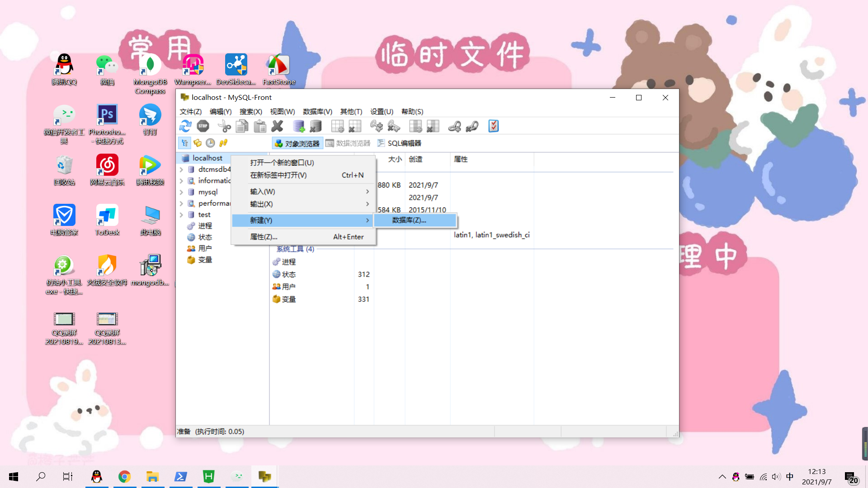
Task: Open the 文件(Z) menu
Action: point(191,112)
